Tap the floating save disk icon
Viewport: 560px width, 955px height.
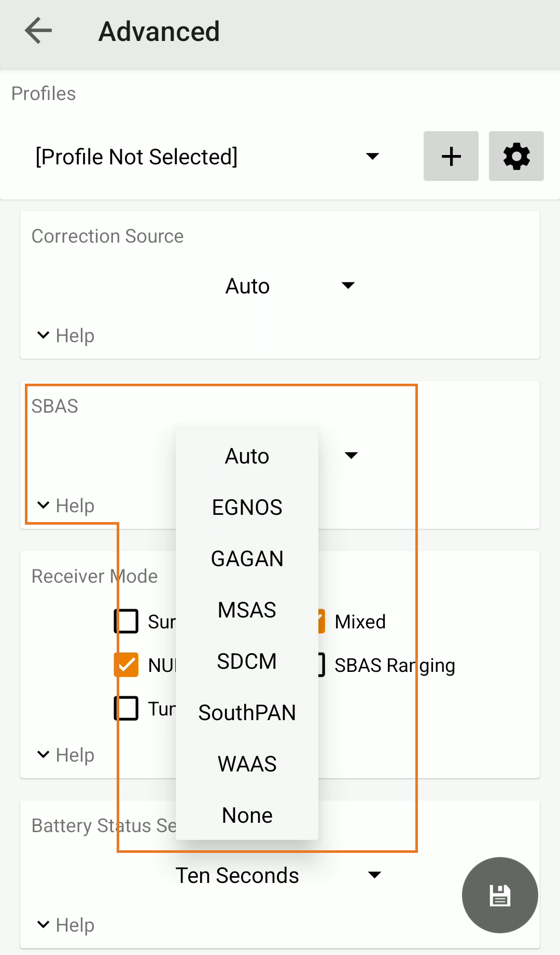(x=499, y=895)
